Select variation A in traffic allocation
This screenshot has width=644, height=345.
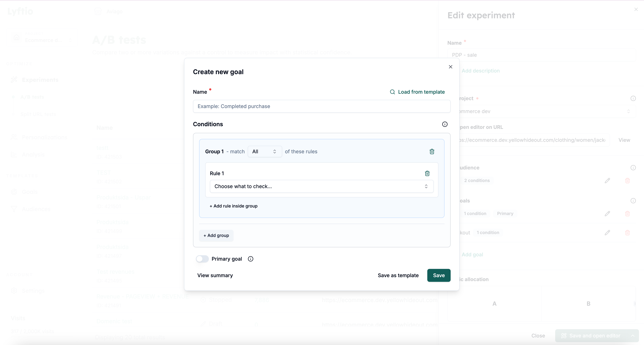[494, 304]
